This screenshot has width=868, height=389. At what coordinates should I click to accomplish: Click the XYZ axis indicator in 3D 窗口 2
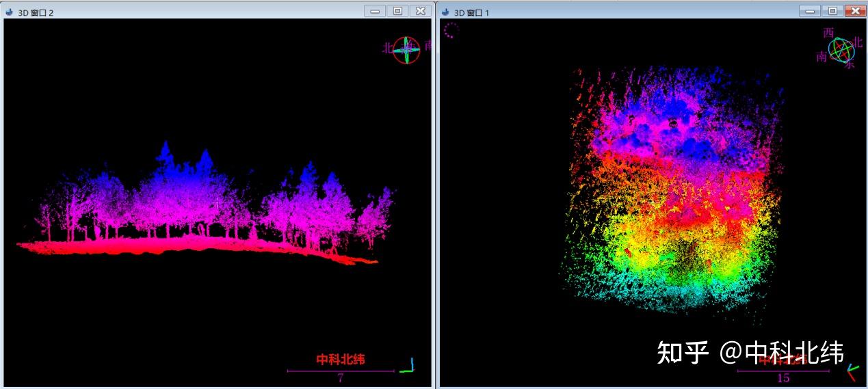point(408,366)
